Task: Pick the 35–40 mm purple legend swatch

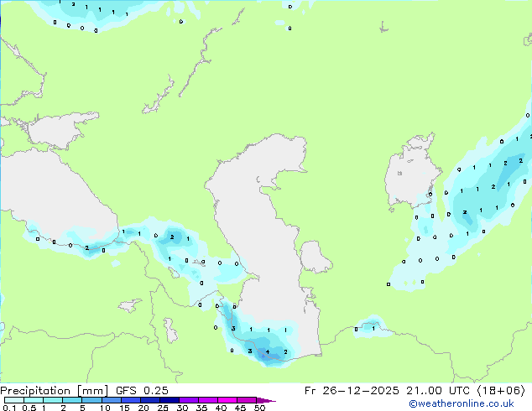Action: coord(207,400)
